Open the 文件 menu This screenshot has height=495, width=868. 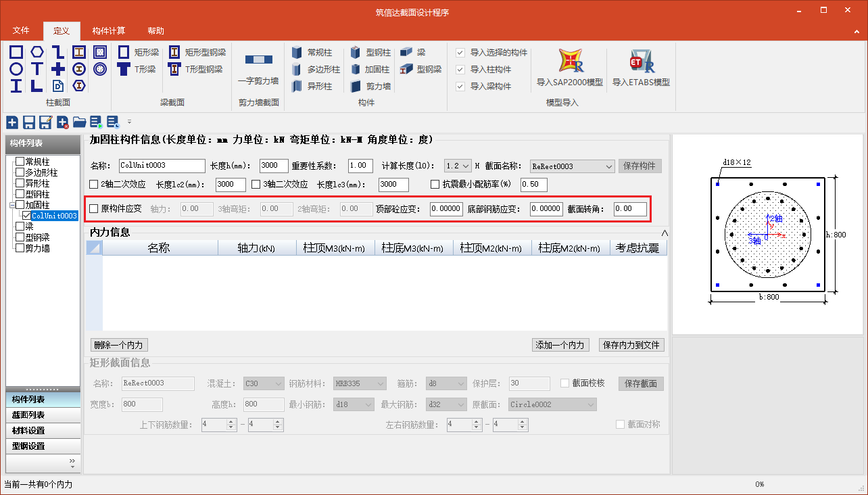point(22,31)
